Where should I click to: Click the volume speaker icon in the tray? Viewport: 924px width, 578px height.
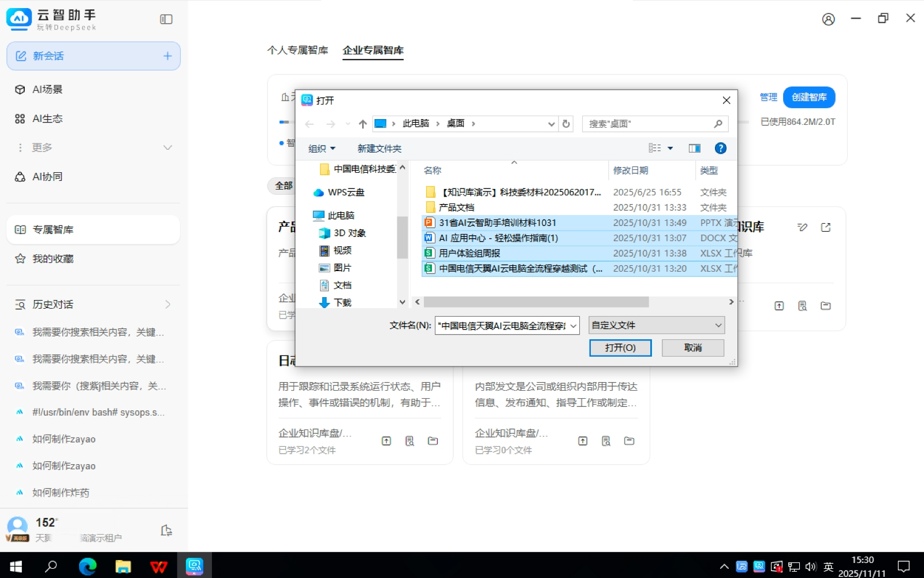(811, 566)
